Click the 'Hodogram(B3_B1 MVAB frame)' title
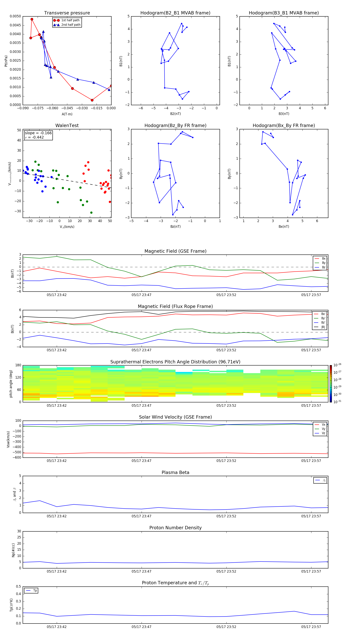351x644 pixels. coord(284,13)
